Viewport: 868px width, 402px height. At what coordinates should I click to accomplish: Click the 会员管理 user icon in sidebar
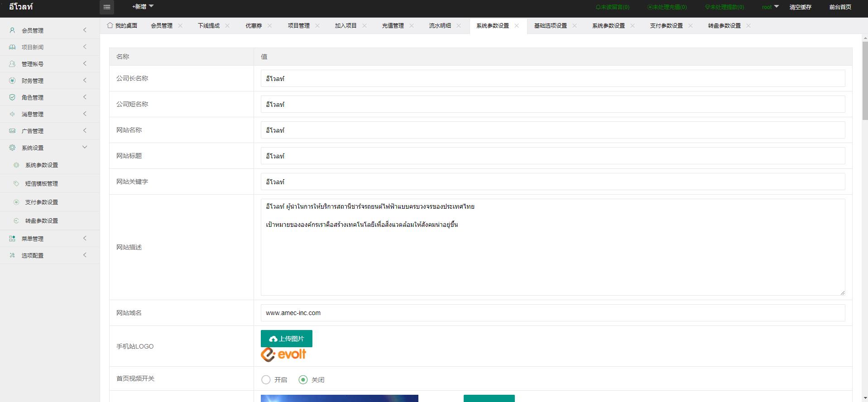12,30
